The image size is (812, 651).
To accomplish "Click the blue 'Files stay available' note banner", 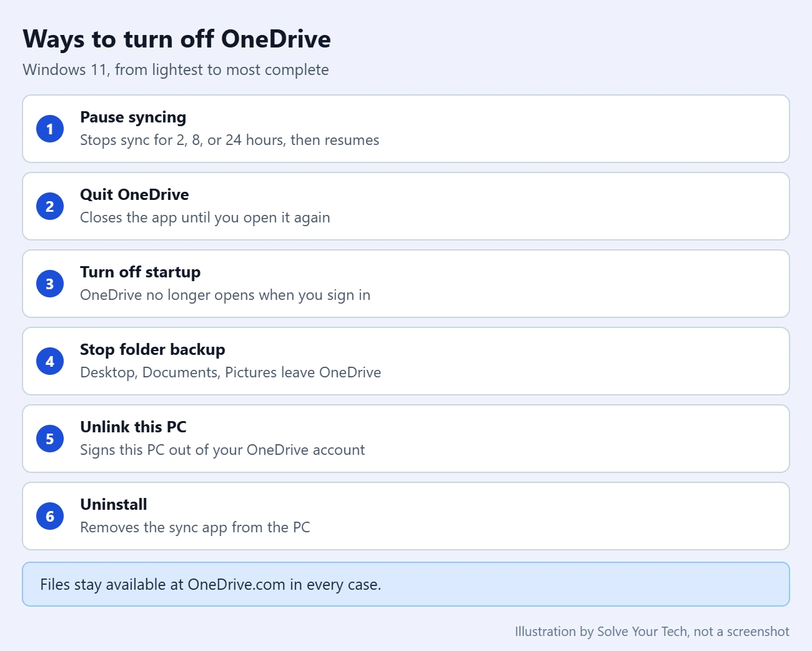I will [406, 584].
